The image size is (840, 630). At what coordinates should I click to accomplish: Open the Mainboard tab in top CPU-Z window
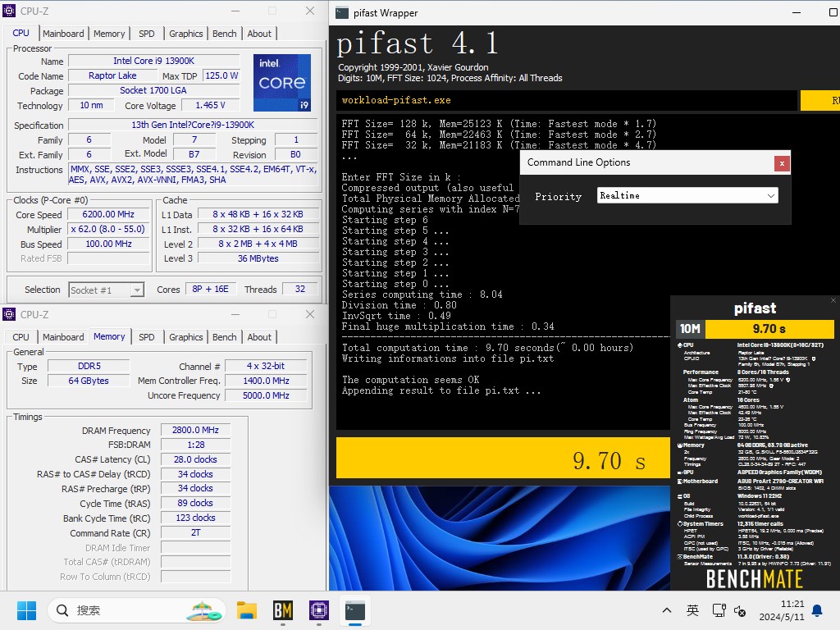pyautogui.click(x=63, y=33)
